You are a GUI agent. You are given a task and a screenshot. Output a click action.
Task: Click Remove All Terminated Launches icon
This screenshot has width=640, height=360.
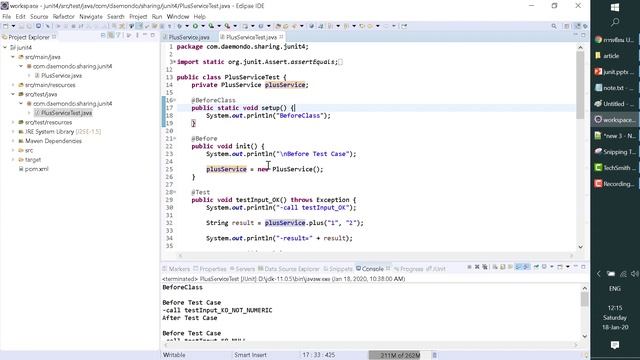[x=485, y=267]
